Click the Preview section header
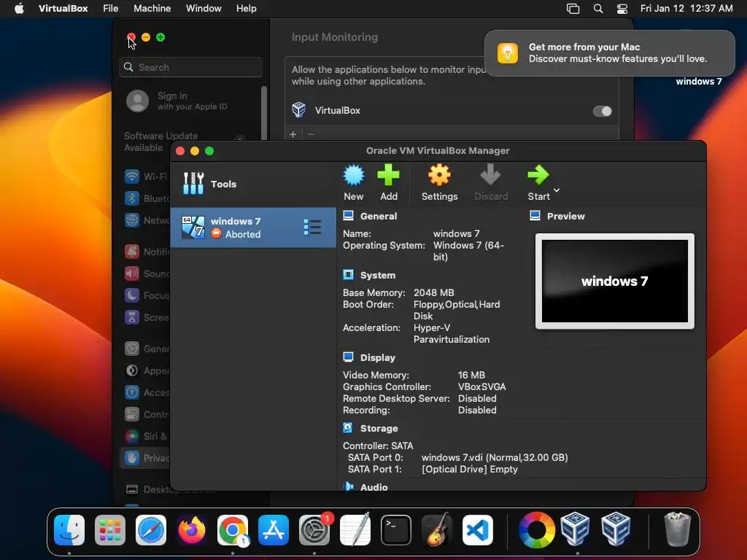The height and width of the screenshot is (560, 747). (x=565, y=216)
